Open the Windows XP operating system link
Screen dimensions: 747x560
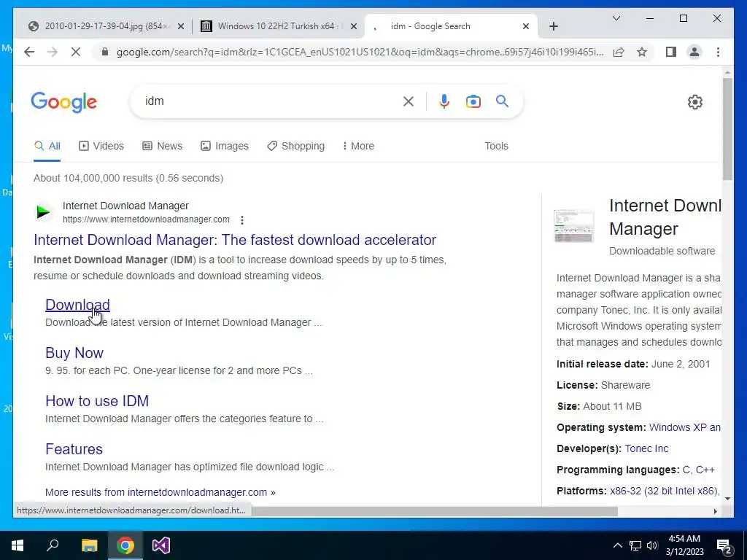coord(684,427)
